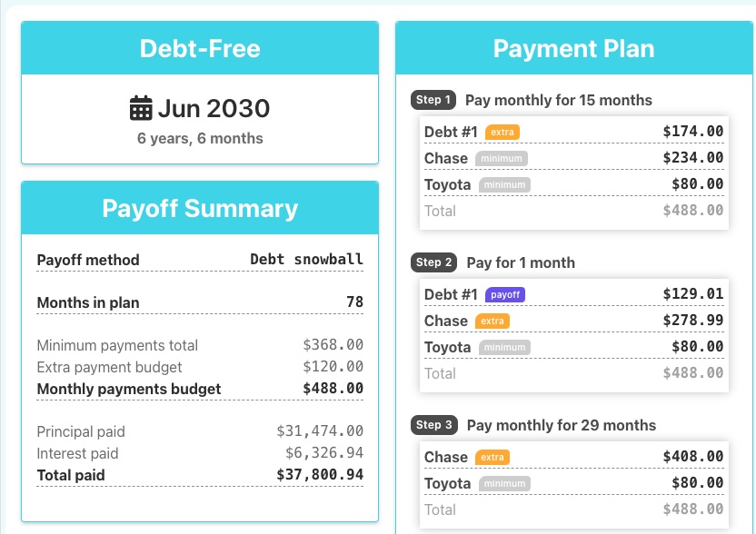This screenshot has height=534, width=756.
Task: Click the calendar icon next to Jun 2030
Action: pyautogui.click(x=141, y=108)
